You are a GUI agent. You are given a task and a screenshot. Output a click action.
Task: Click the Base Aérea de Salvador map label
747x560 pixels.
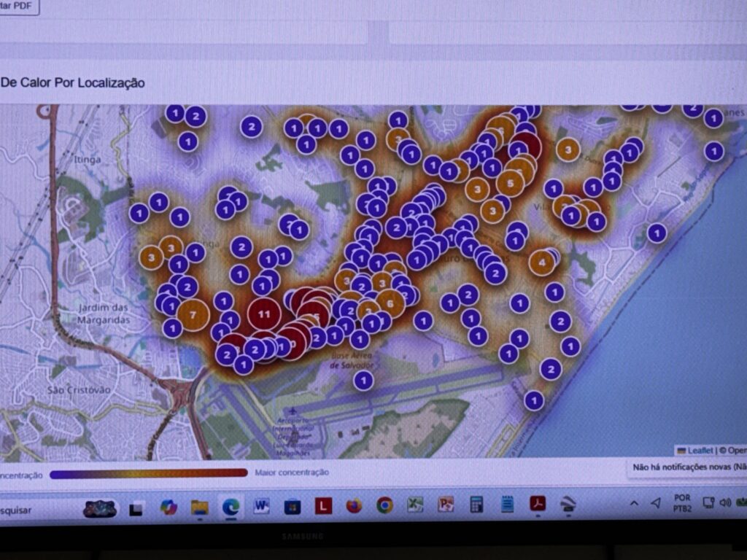point(352,360)
